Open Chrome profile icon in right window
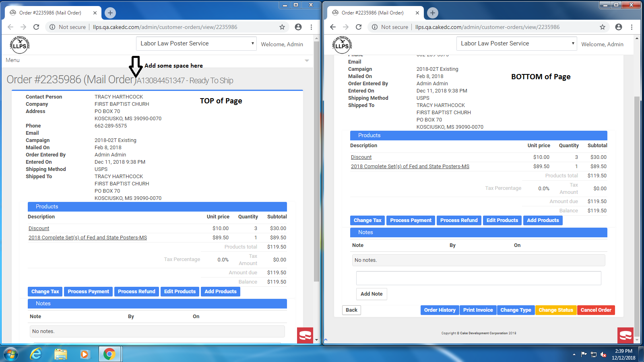Viewport: 644px width, 362px height. (x=619, y=27)
